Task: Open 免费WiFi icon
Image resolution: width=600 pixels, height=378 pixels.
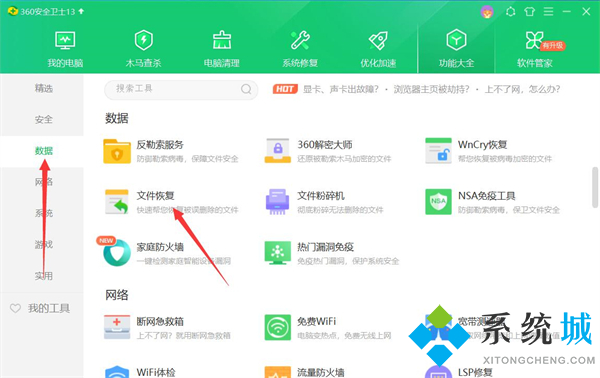Action: 277,327
